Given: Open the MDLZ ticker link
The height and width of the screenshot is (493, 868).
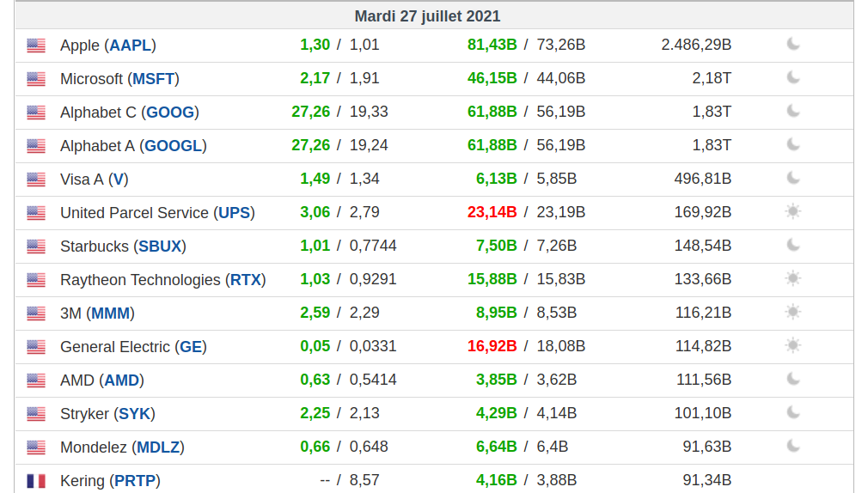Looking at the screenshot, I should pos(158,447).
